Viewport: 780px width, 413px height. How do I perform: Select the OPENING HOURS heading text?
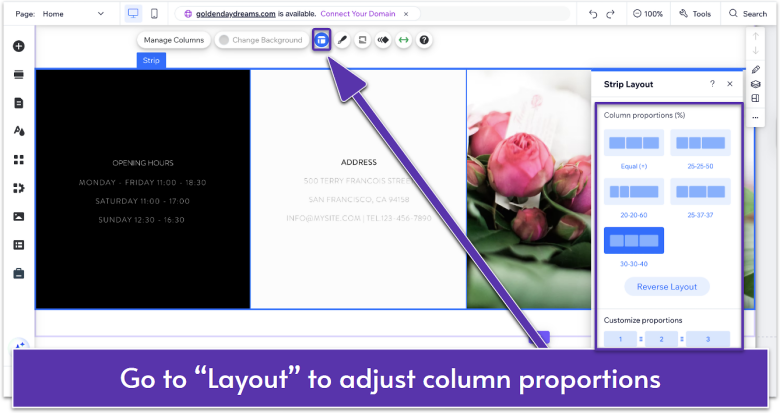coord(143,163)
